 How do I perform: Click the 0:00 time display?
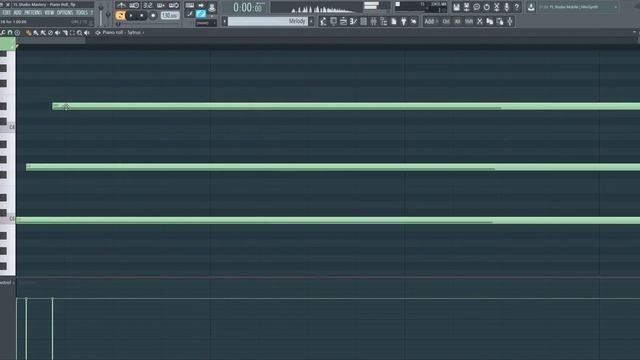tap(248, 7)
